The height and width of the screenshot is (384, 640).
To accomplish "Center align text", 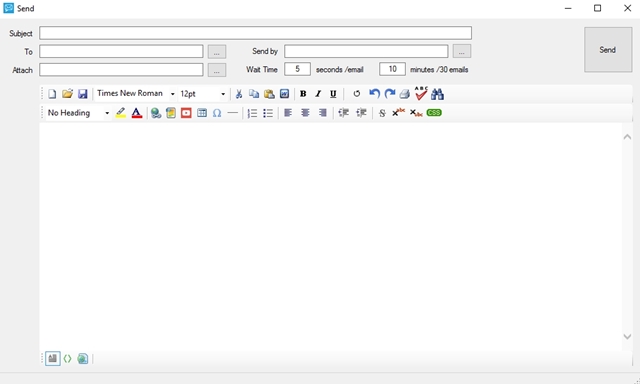I will click(305, 113).
